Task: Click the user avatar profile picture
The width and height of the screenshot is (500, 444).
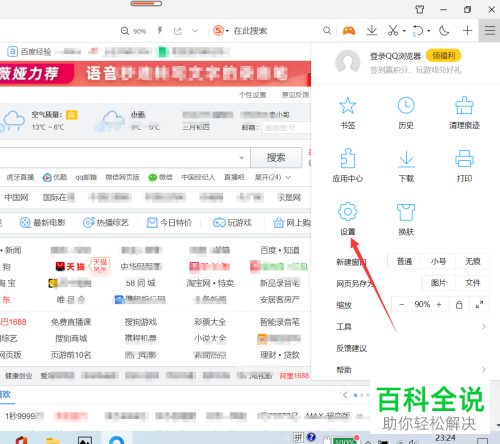Action: point(348,62)
